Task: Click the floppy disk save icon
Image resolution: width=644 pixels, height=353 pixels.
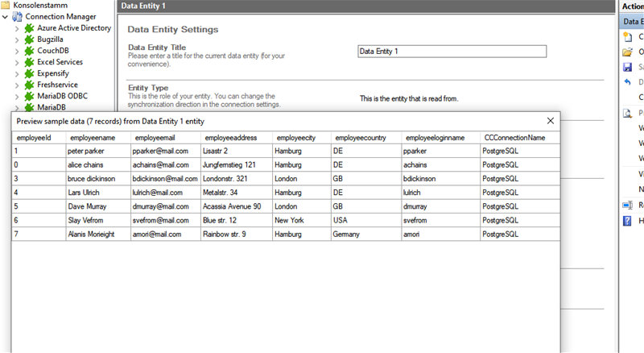Action: (627, 68)
